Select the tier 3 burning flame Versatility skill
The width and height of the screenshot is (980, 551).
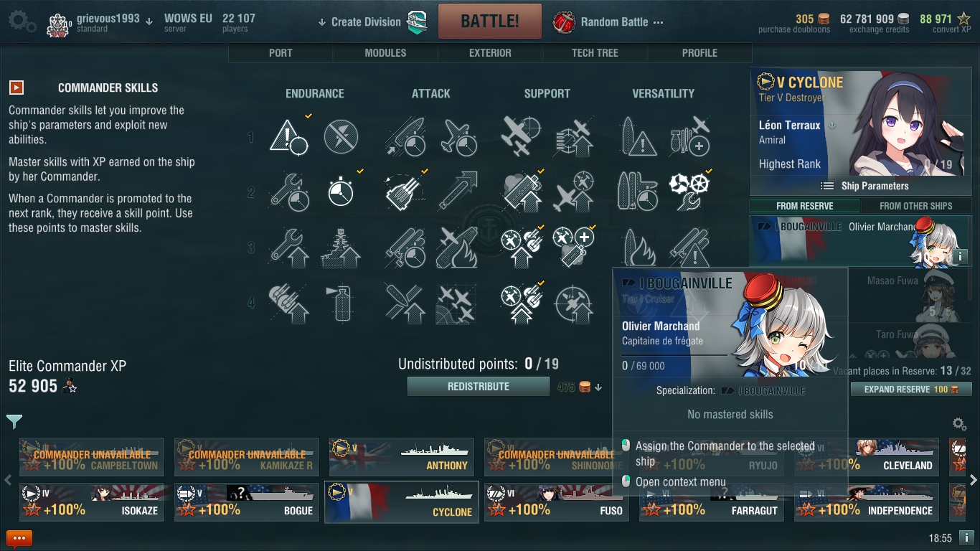[x=637, y=248]
